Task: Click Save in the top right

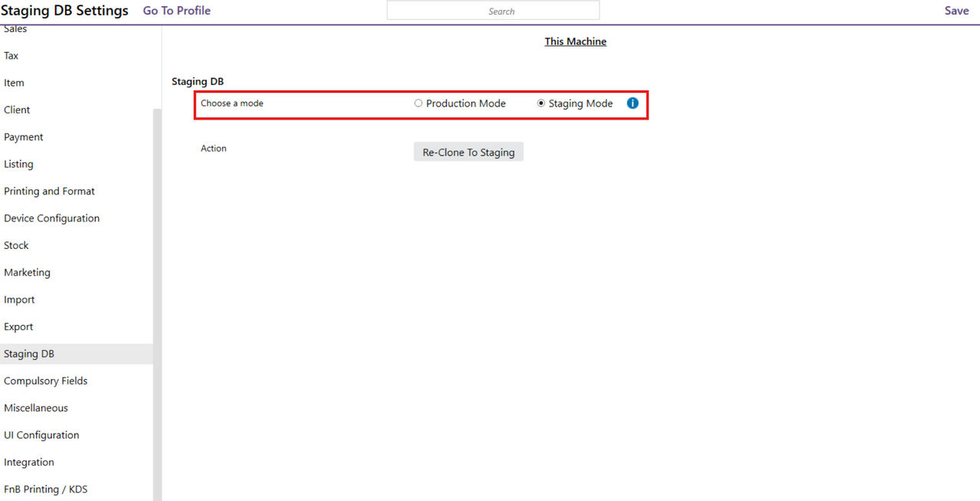Action: [x=956, y=11]
